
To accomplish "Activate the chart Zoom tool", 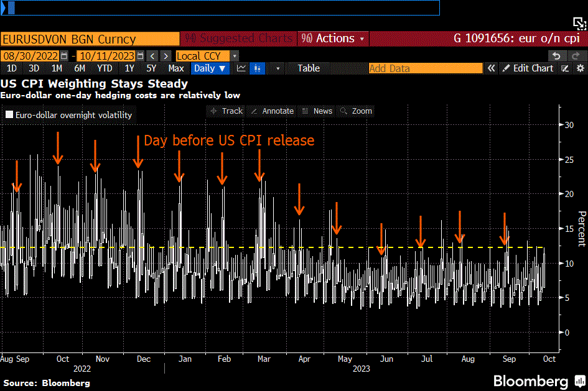I will 357,111.
